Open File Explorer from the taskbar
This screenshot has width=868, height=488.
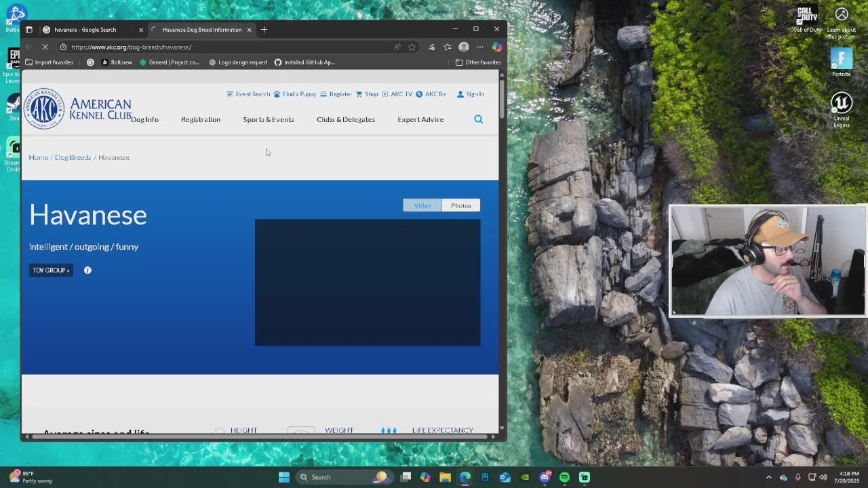445,477
